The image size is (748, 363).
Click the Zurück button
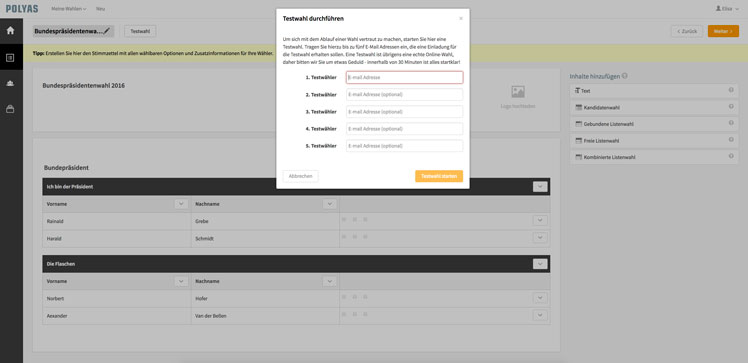[x=687, y=31]
